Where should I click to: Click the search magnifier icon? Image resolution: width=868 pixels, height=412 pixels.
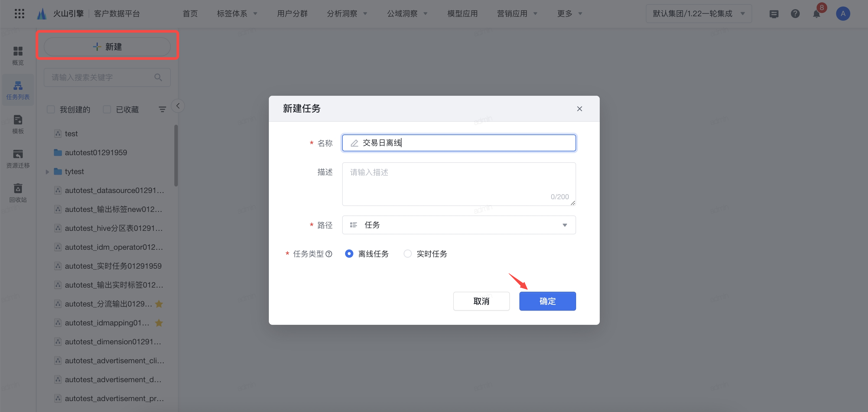pos(158,77)
